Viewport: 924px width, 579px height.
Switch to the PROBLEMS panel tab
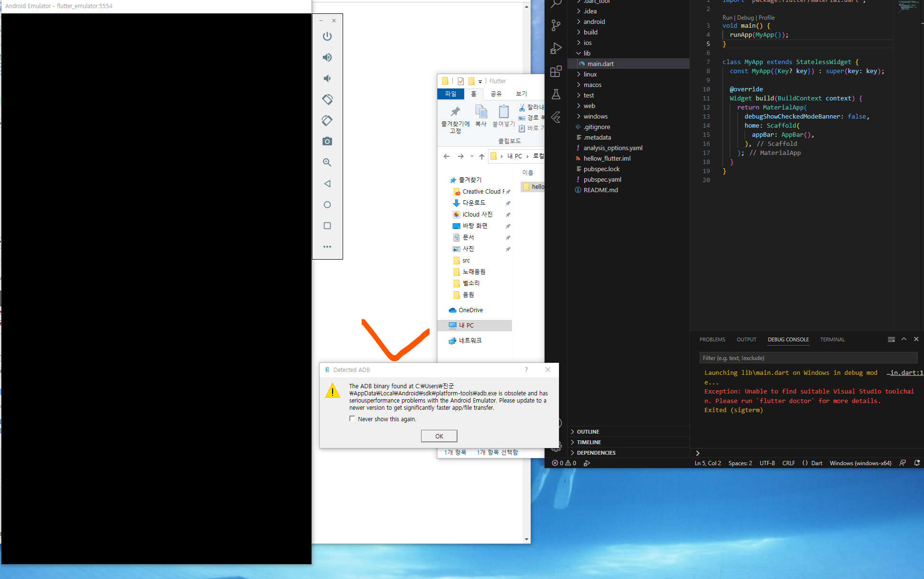(x=712, y=339)
